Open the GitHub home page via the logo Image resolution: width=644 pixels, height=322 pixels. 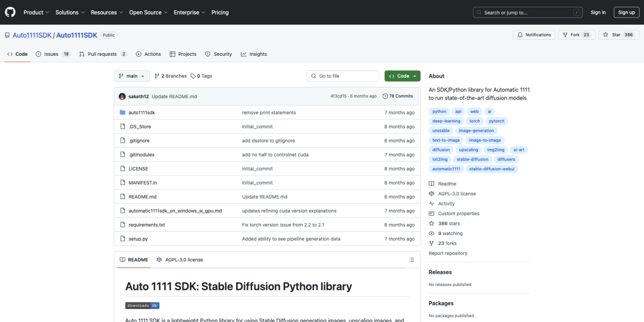[x=10, y=12]
